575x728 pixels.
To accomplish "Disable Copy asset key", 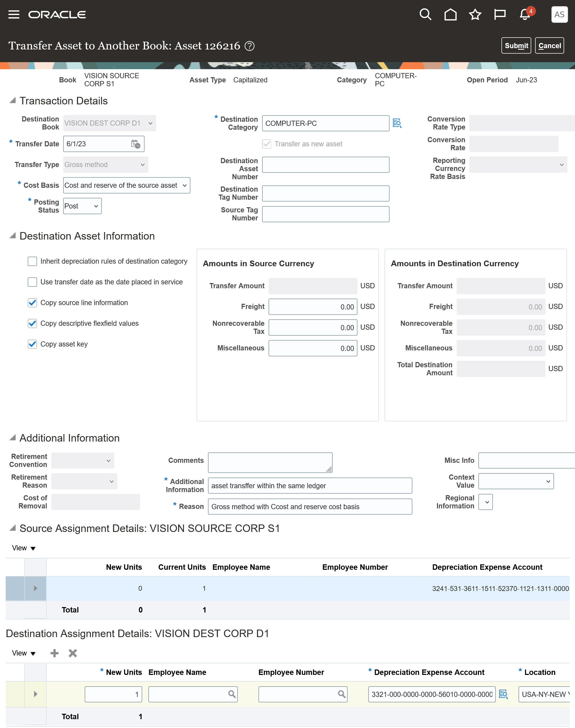I will point(32,344).
